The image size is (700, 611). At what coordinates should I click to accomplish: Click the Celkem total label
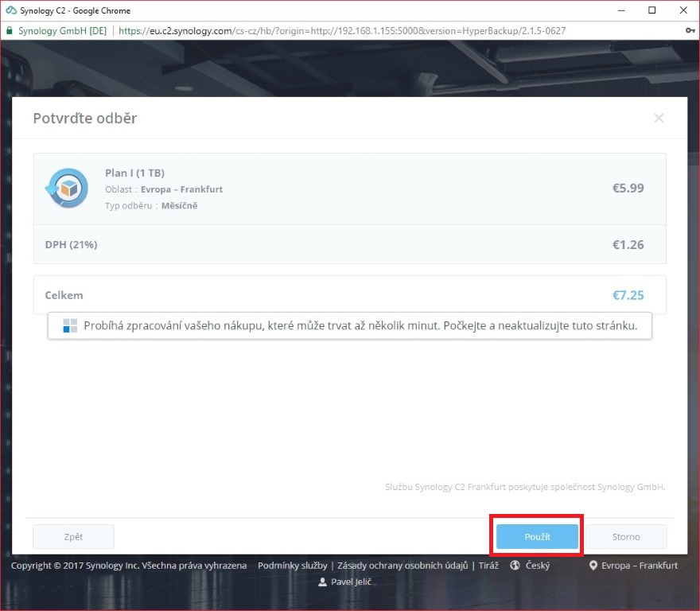[64, 295]
